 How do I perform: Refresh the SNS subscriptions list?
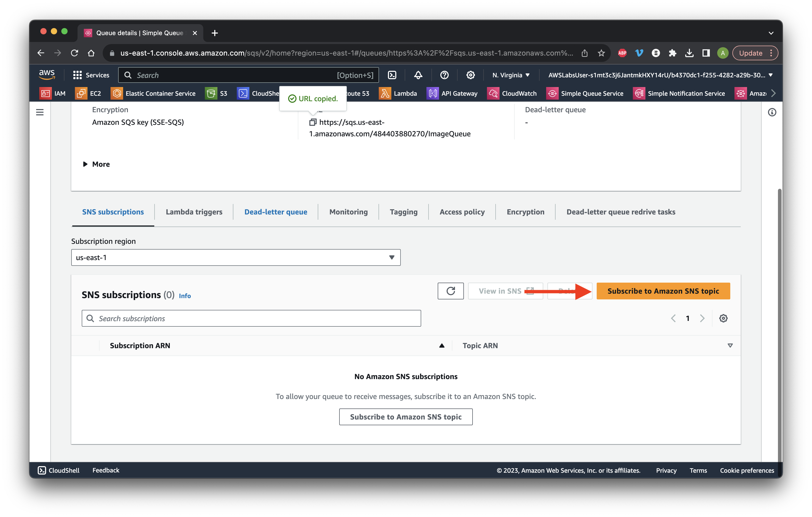coord(451,291)
